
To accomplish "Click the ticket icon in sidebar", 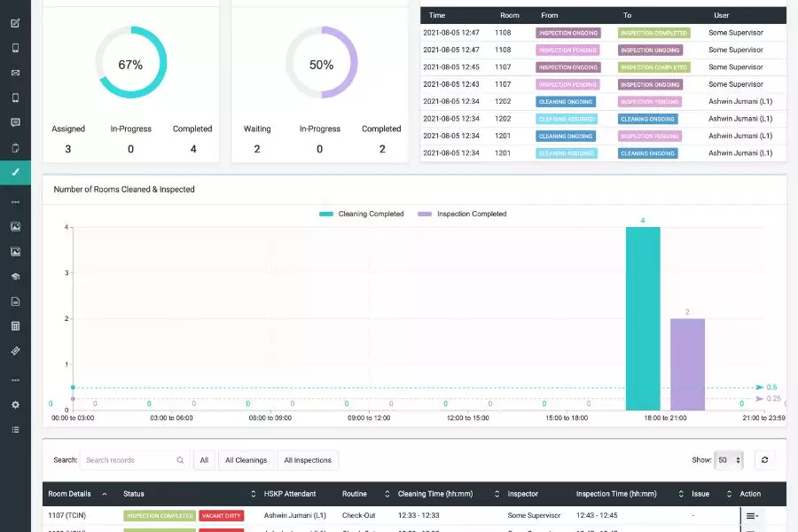I will point(15,351).
